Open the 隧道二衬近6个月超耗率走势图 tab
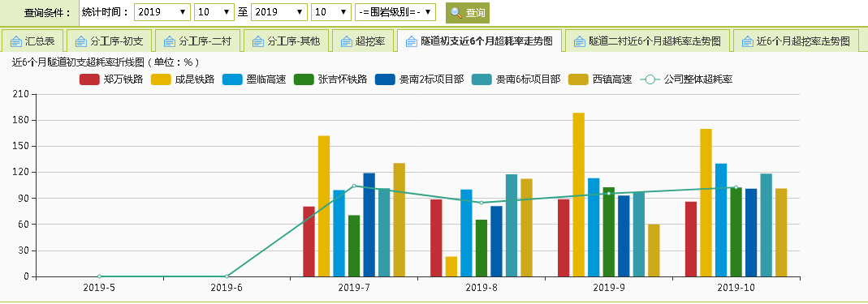Viewport: 868px width, 304px height. tap(648, 41)
